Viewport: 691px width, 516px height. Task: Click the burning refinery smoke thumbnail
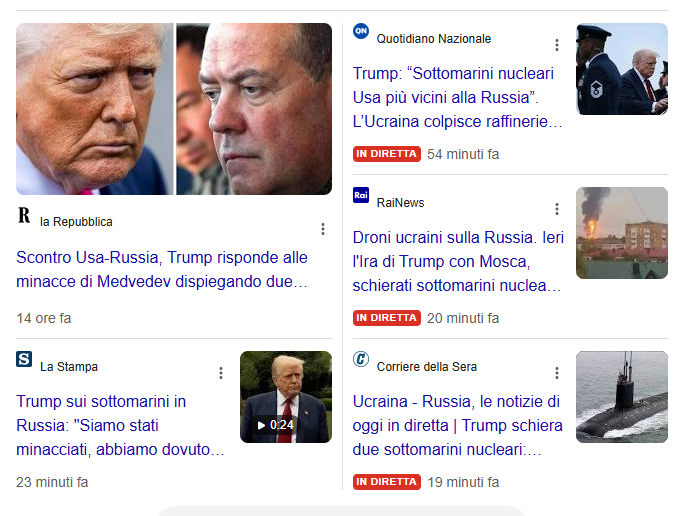(622, 233)
